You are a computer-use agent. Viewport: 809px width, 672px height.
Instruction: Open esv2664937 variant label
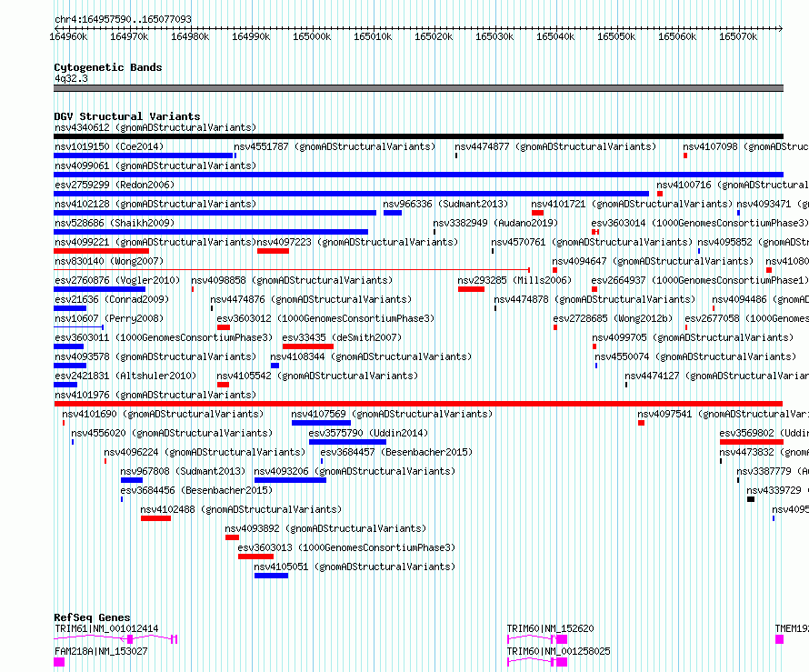point(700,280)
